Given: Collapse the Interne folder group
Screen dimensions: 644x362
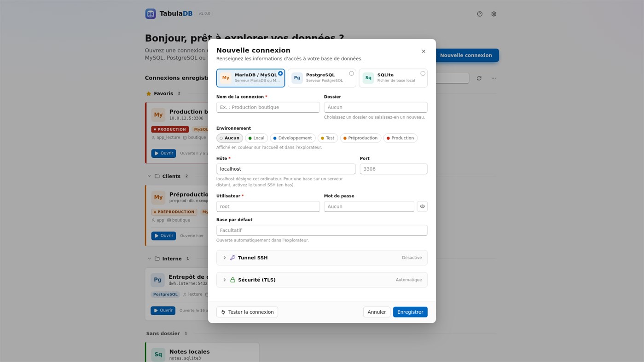Looking at the screenshot, I should (149, 259).
